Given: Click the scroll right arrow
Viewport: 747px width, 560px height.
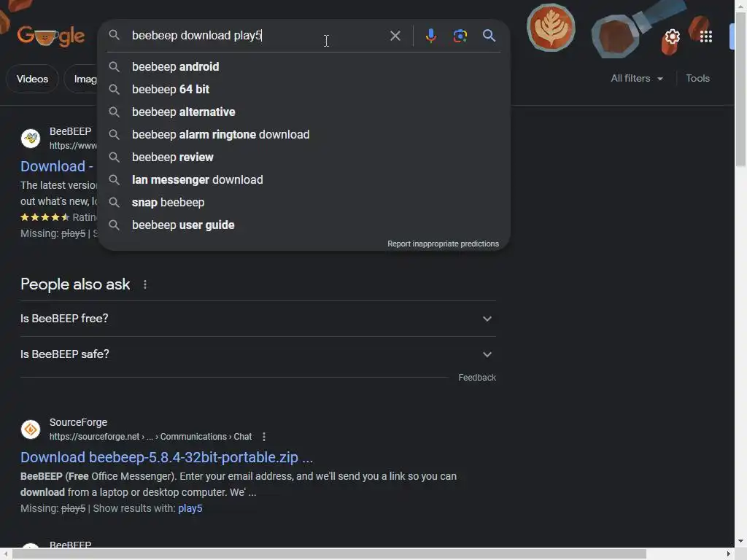Looking at the screenshot, I should click(729, 554).
